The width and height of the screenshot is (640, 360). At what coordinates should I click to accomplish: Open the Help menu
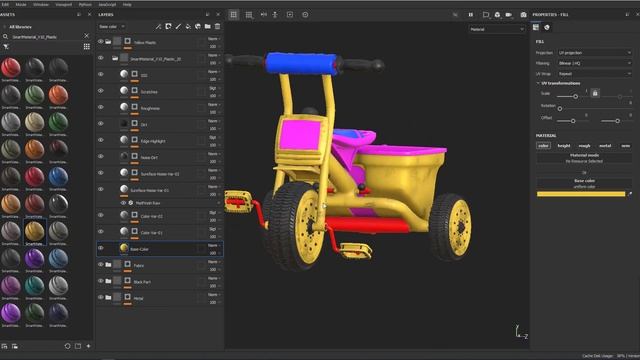coord(127,4)
